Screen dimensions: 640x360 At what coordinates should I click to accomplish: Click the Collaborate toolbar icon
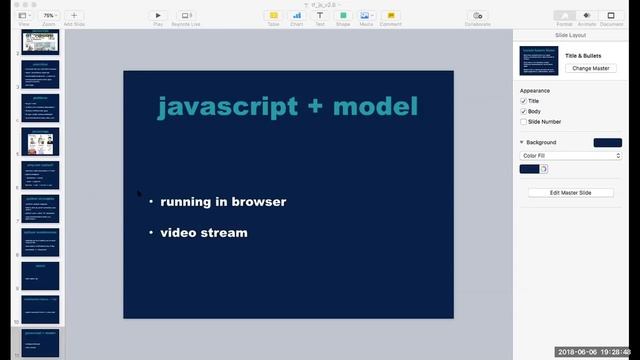click(478, 16)
